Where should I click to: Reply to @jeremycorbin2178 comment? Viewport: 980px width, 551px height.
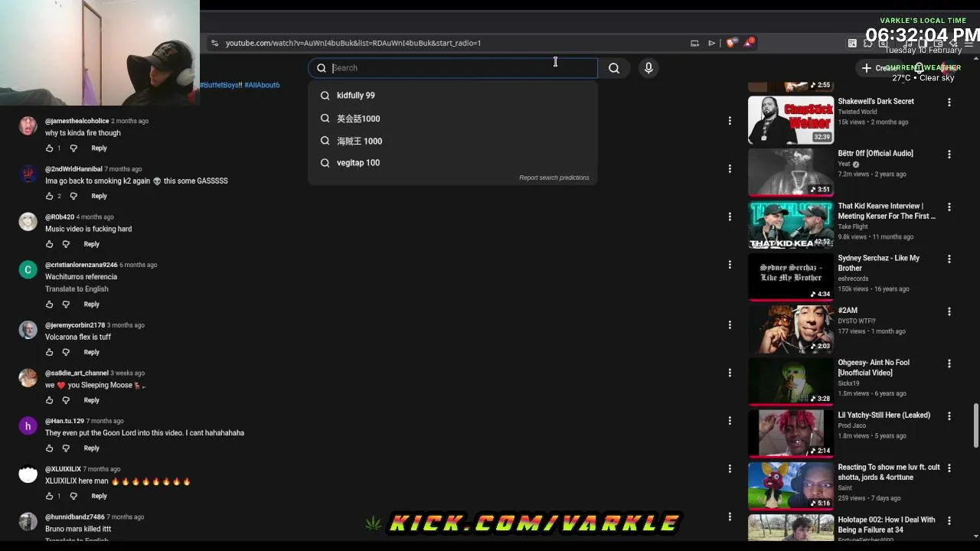coord(91,353)
